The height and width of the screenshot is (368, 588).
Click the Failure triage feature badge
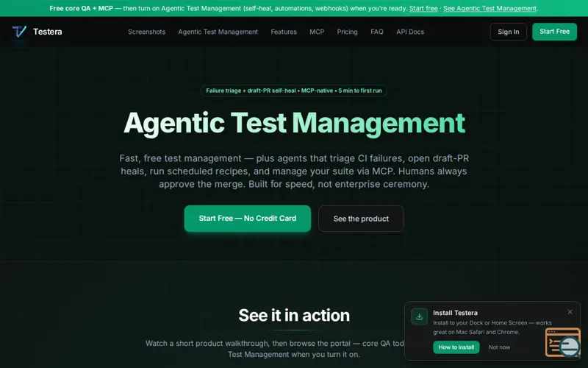294,91
